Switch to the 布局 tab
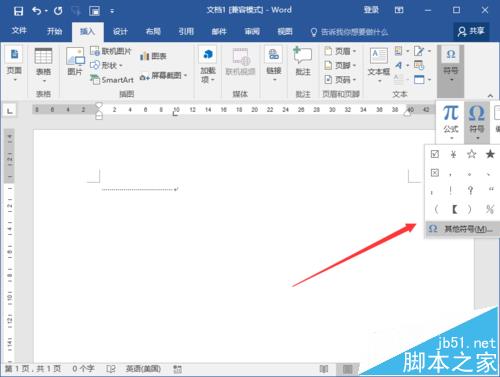Image resolution: width=500 pixels, height=377 pixels. tap(153, 31)
